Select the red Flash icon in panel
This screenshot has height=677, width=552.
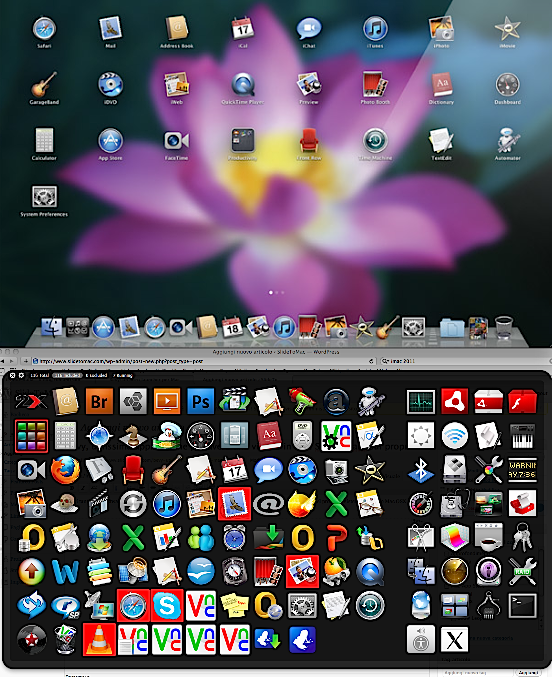(x=523, y=402)
